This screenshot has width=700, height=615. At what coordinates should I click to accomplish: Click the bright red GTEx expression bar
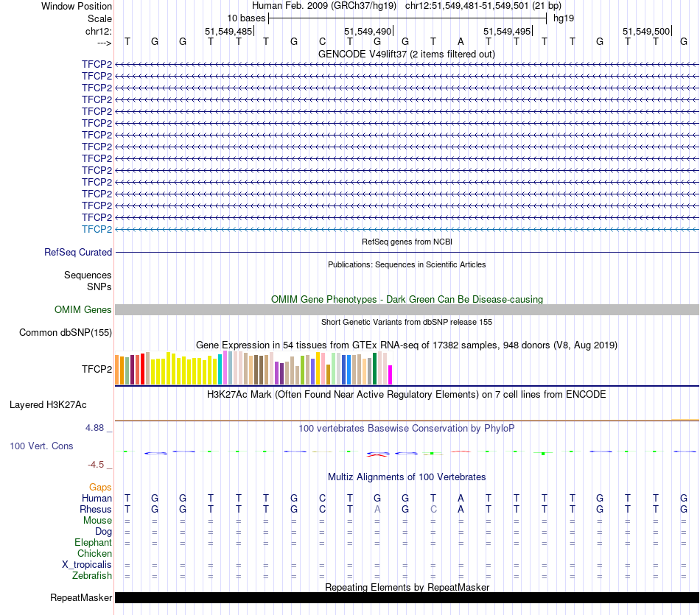coord(142,369)
